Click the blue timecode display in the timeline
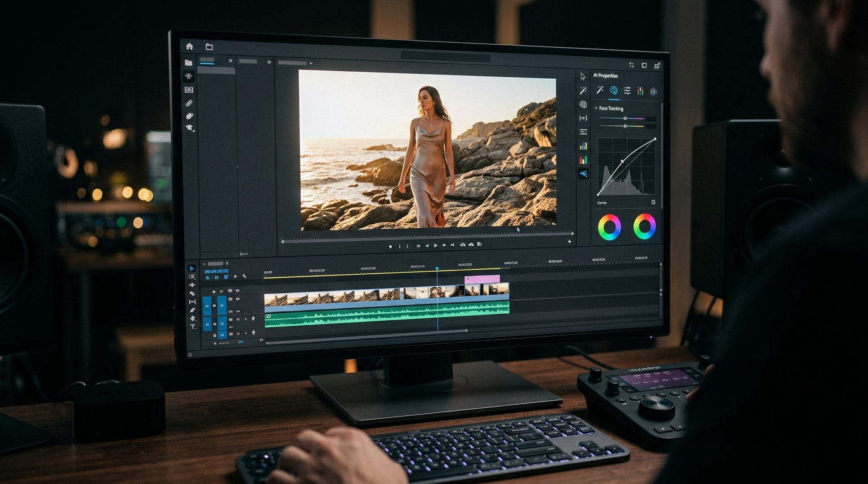Screen dimensions: 868x484 tap(216, 271)
